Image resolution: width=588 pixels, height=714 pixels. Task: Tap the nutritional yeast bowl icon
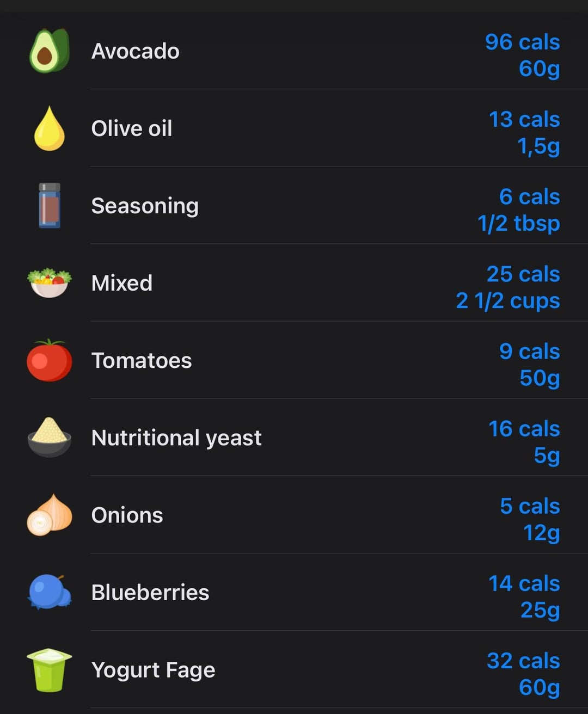click(50, 437)
